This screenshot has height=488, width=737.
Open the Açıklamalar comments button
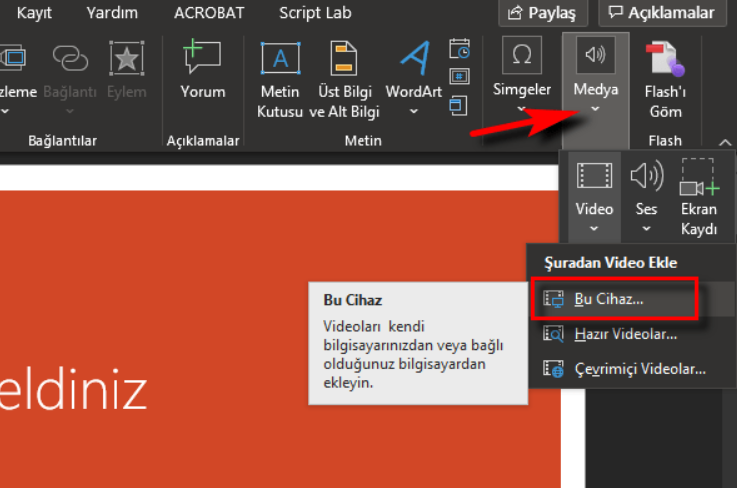[662, 13]
